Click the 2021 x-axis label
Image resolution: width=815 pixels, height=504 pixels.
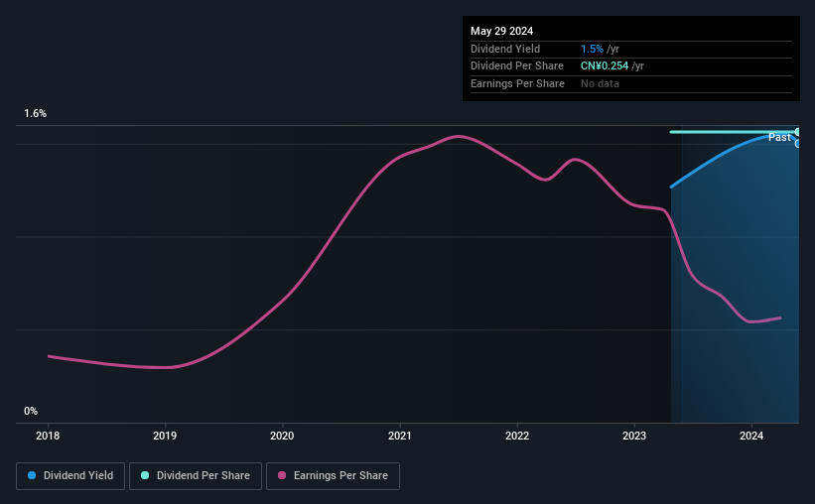point(400,436)
